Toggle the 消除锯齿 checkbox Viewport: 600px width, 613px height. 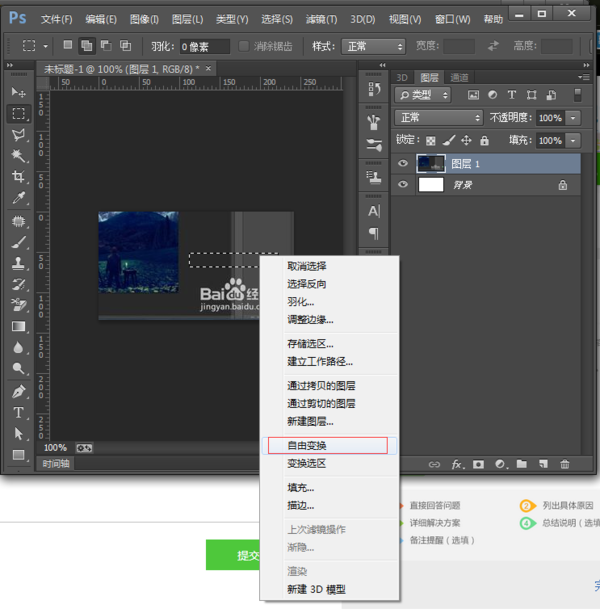[x=244, y=46]
